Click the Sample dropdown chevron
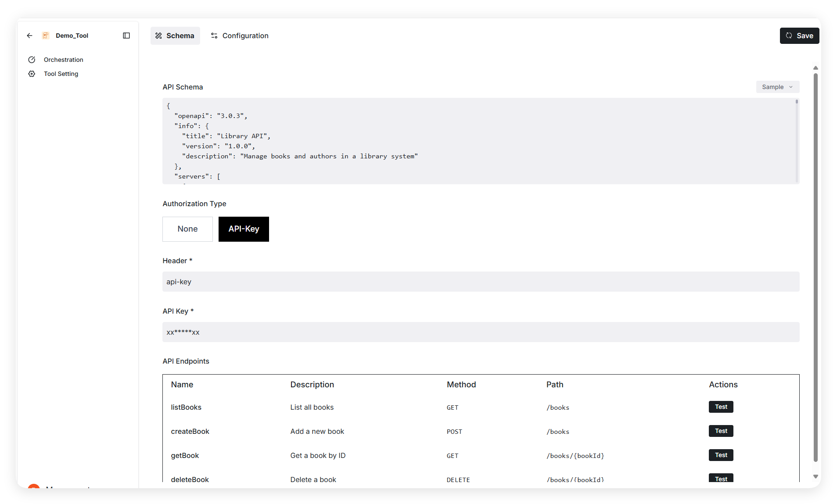 click(x=791, y=87)
